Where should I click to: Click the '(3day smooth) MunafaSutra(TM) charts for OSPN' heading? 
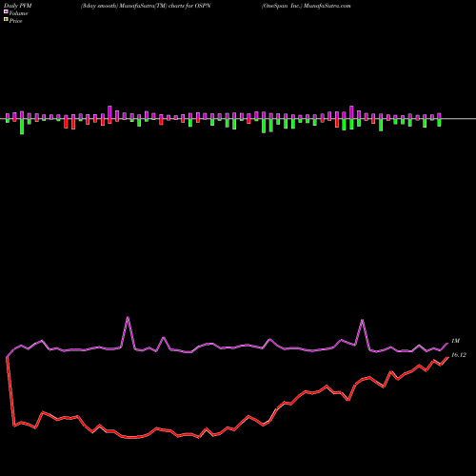pyautogui.click(x=146, y=6)
